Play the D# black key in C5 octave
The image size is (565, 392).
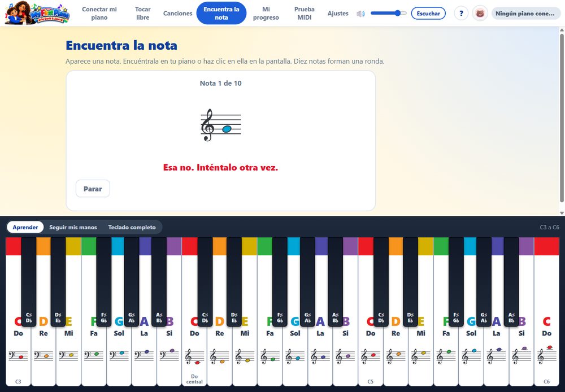410,281
